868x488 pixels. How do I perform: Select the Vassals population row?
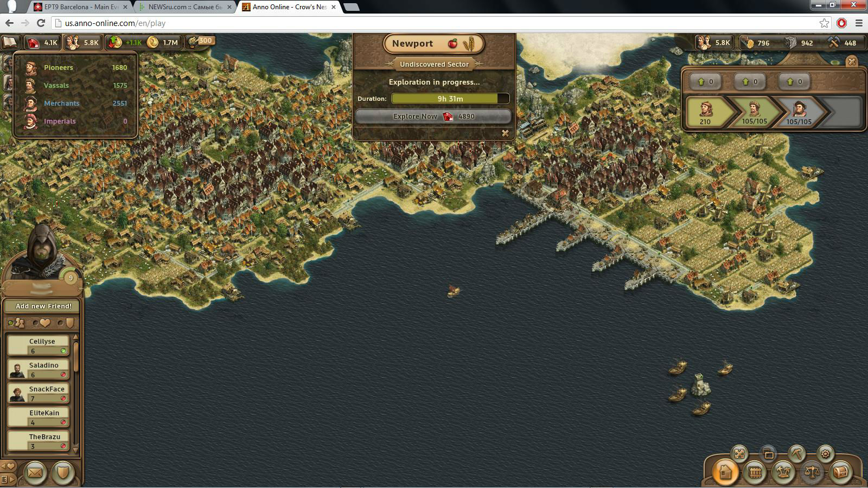coord(75,86)
